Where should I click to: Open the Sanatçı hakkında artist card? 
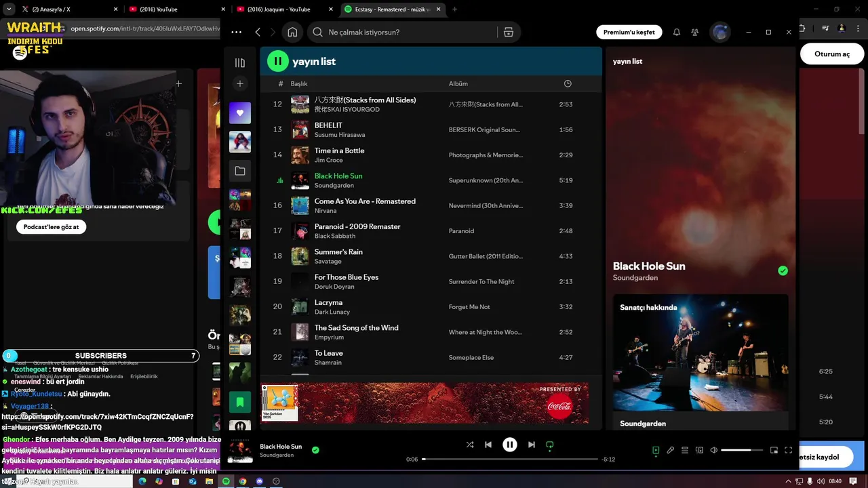click(x=701, y=361)
